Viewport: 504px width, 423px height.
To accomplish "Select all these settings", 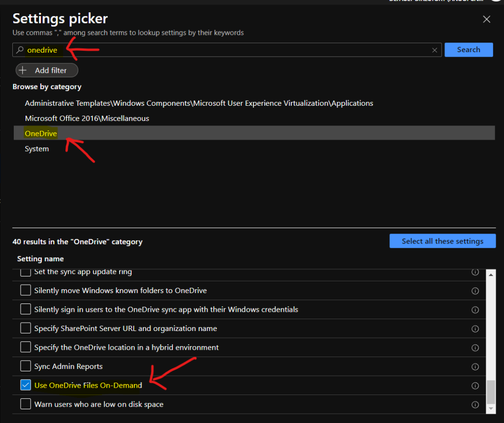I will pos(442,241).
